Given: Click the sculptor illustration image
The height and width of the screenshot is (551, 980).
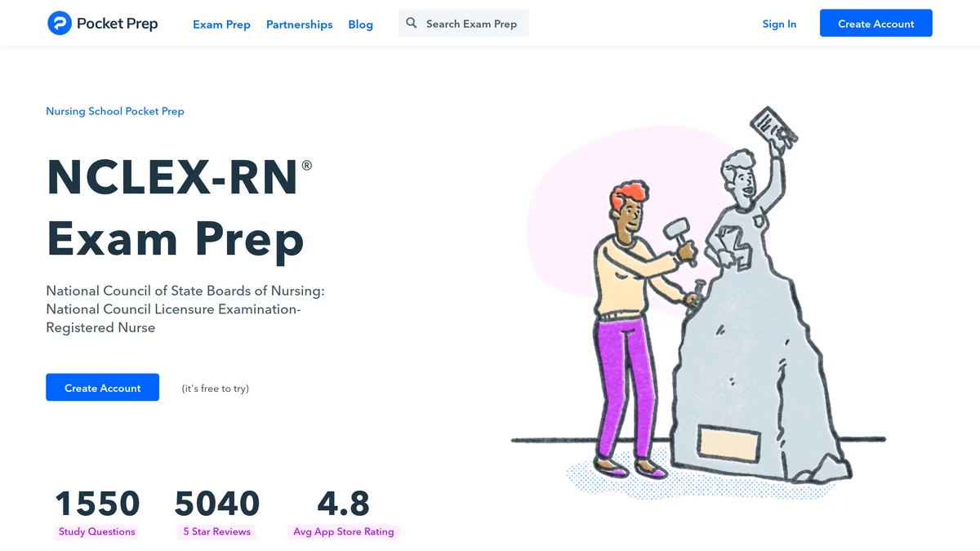Looking at the screenshot, I should [698, 302].
